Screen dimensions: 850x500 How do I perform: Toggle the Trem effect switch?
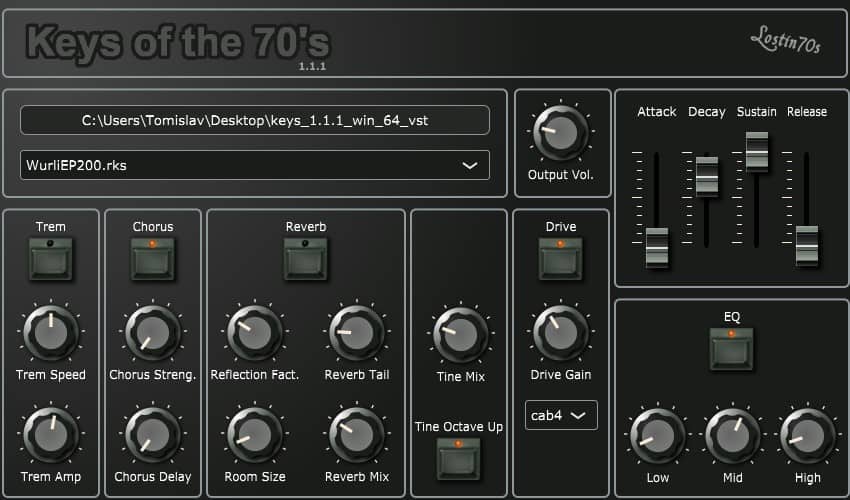pos(51,259)
